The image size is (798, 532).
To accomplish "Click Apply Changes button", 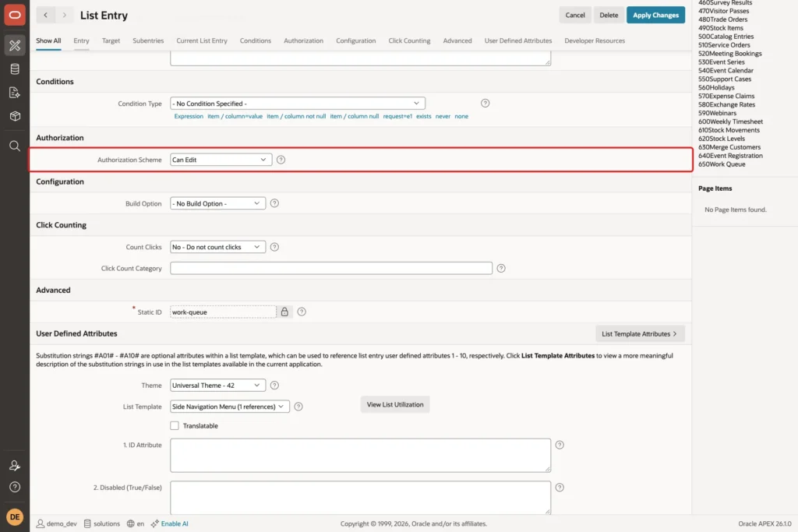I will [655, 16].
